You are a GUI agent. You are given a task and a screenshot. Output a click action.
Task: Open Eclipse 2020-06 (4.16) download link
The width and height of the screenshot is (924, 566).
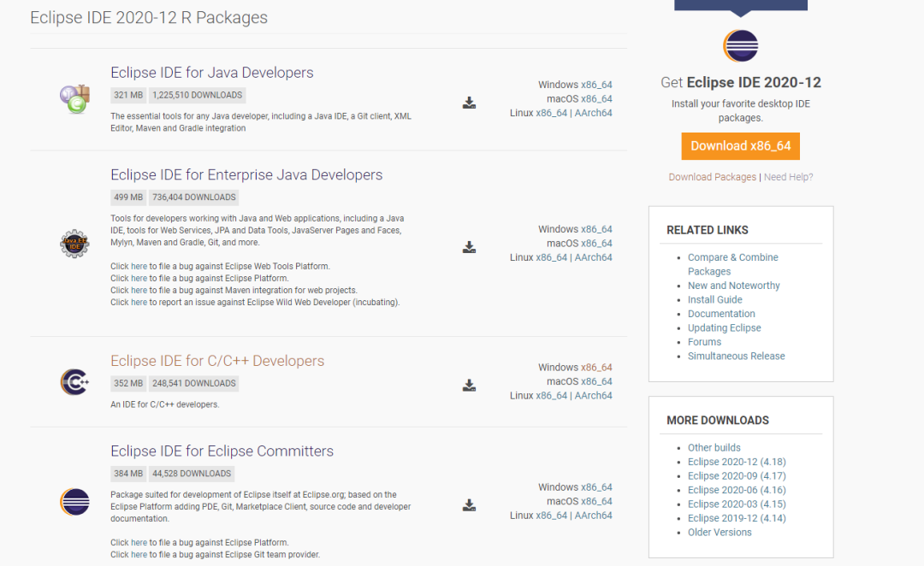click(x=737, y=490)
